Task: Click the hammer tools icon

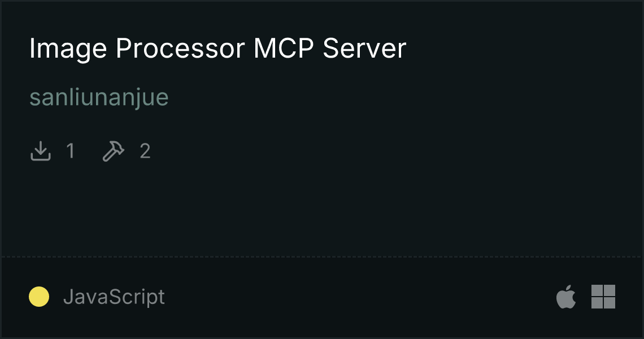Action: 114,151
